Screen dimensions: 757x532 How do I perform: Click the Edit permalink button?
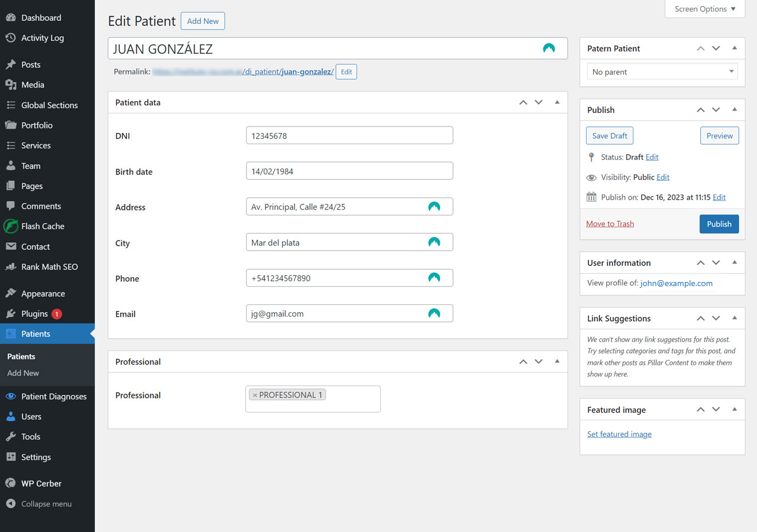pos(347,72)
